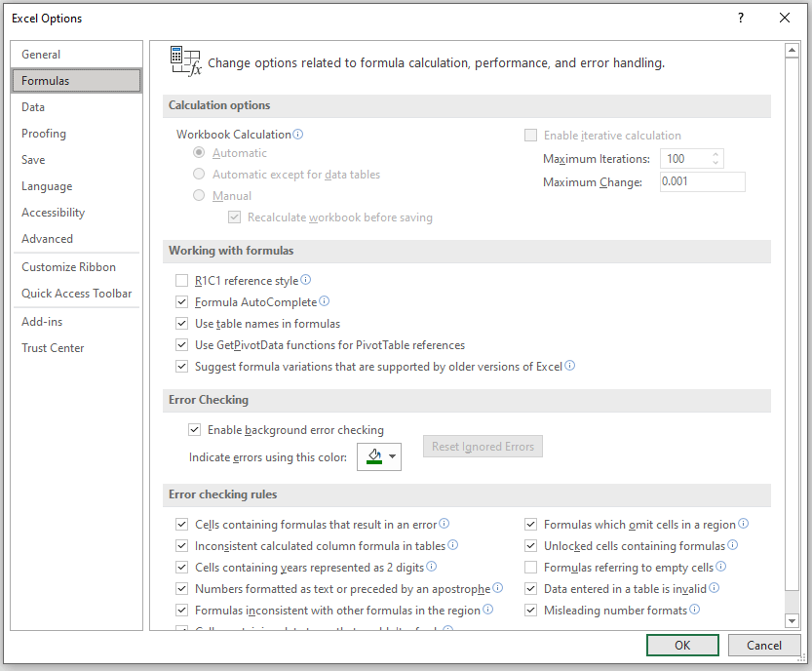This screenshot has width=812, height=671.
Task: Select Manual calculation option
Action: (x=199, y=195)
